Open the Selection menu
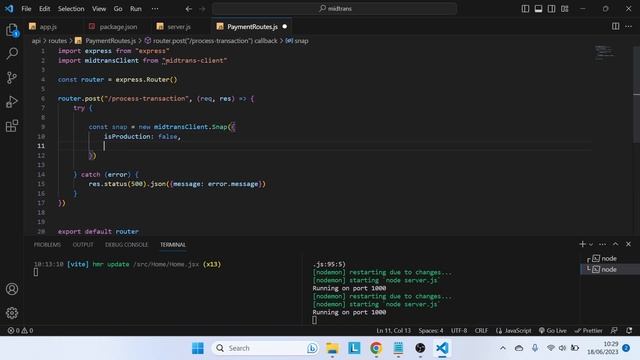Viewport: 640px width, 360px height. (71, 9)
